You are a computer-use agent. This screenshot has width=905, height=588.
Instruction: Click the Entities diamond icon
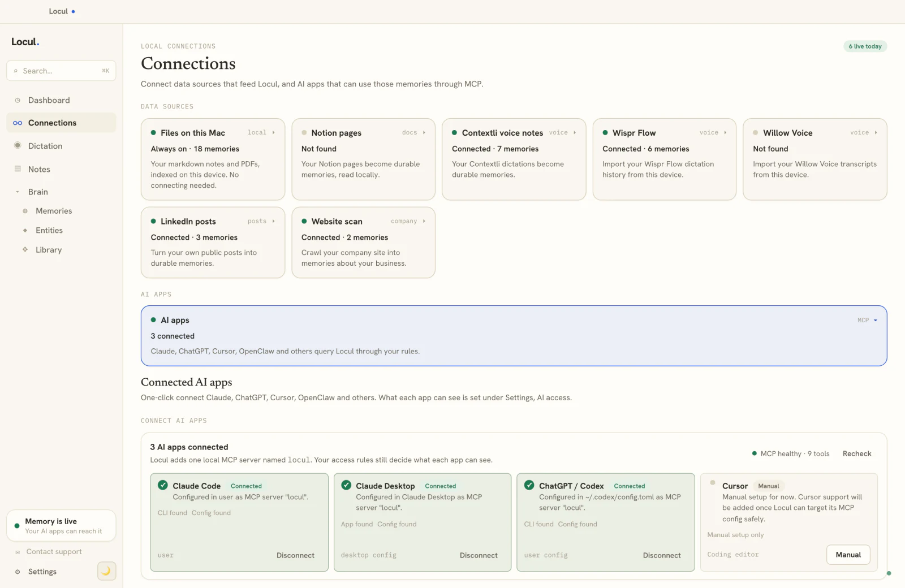[x=25, y=230]
